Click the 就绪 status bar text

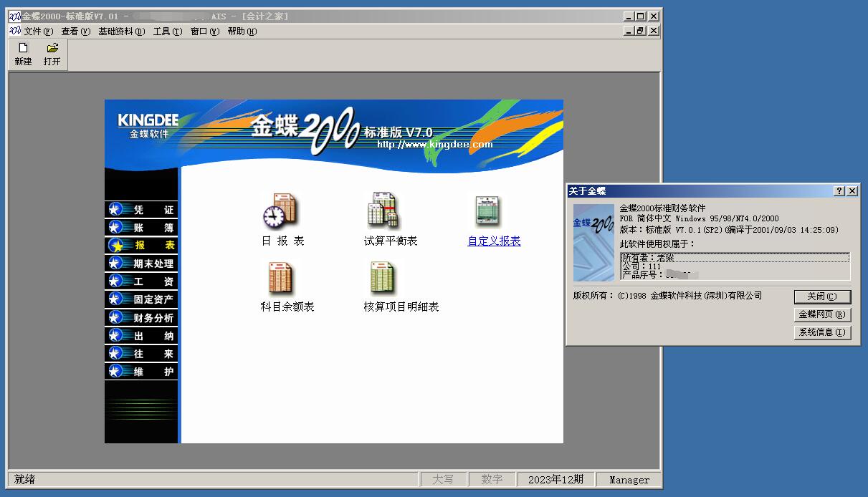24,480
